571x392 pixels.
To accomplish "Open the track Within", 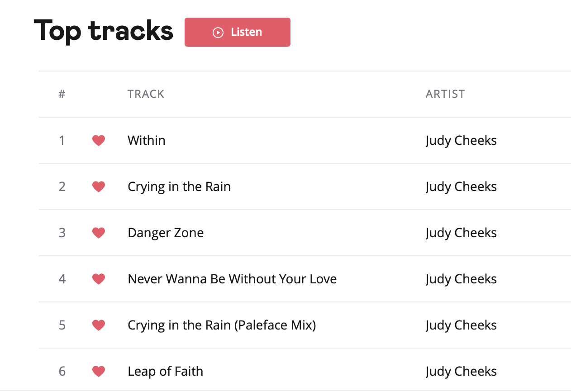I will tap(146, 140).
